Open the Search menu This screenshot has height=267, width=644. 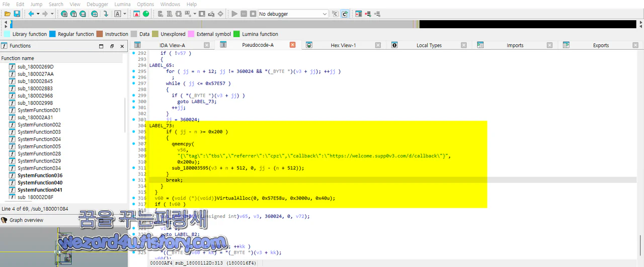(56, 4)
